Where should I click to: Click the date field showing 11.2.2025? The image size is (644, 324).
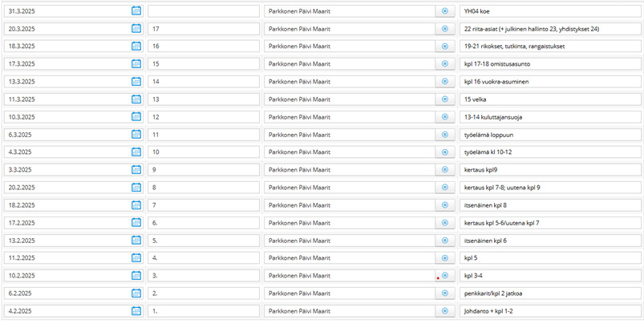point(66,258)
